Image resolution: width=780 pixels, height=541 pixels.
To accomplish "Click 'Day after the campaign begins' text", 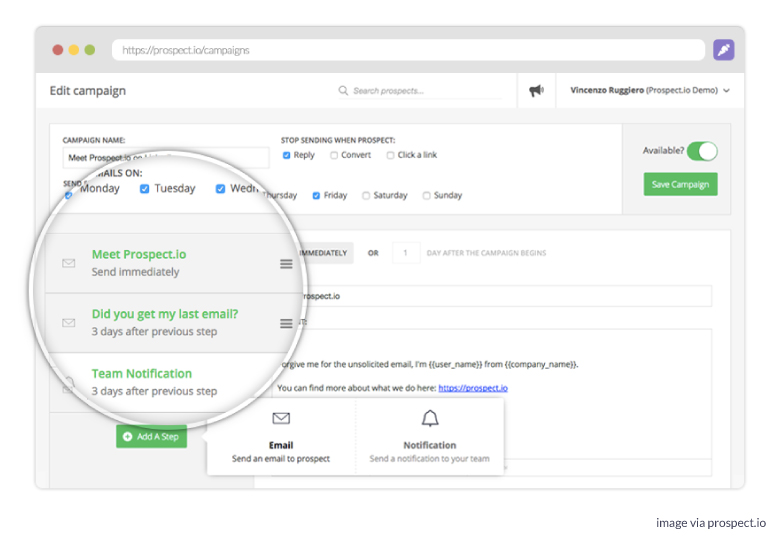I will tap(487, 253).
